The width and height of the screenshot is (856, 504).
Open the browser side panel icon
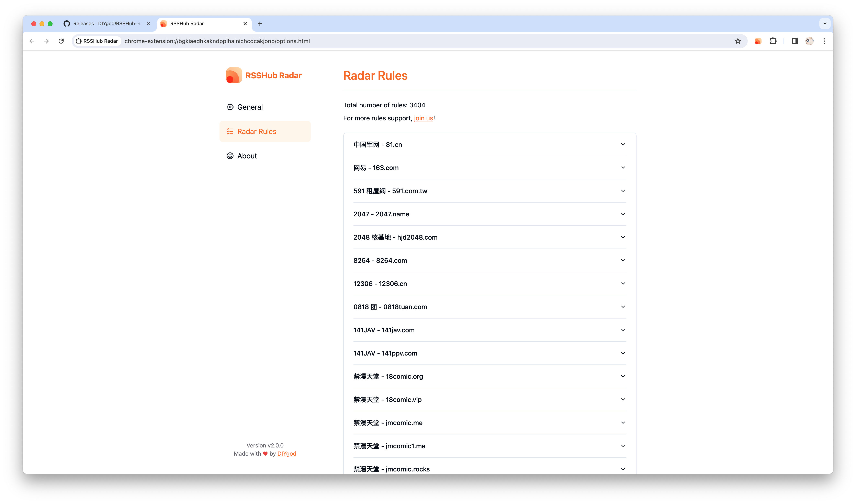795,41
